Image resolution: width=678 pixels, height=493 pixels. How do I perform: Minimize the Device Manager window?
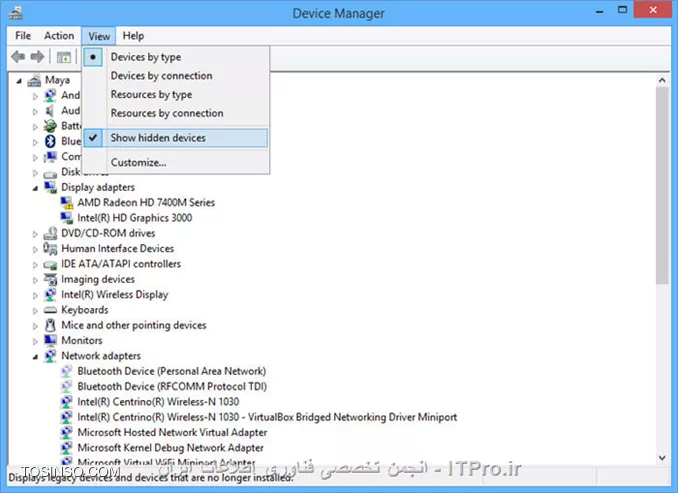click(x=599, y=12)
